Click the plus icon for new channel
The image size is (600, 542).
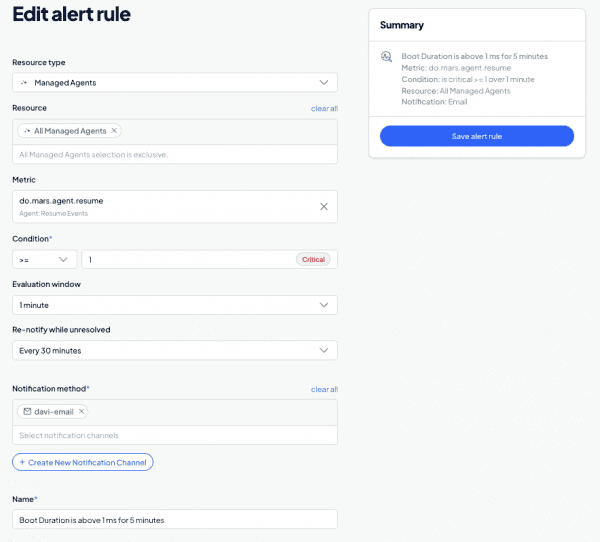[x=22, y=462]
